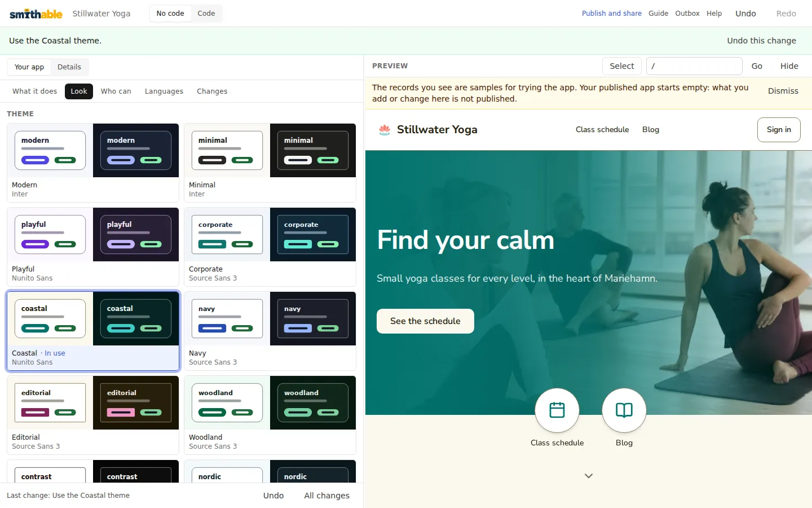Open the Who can tab
Viewport: 812px width, 508px height.
(116, 91)
